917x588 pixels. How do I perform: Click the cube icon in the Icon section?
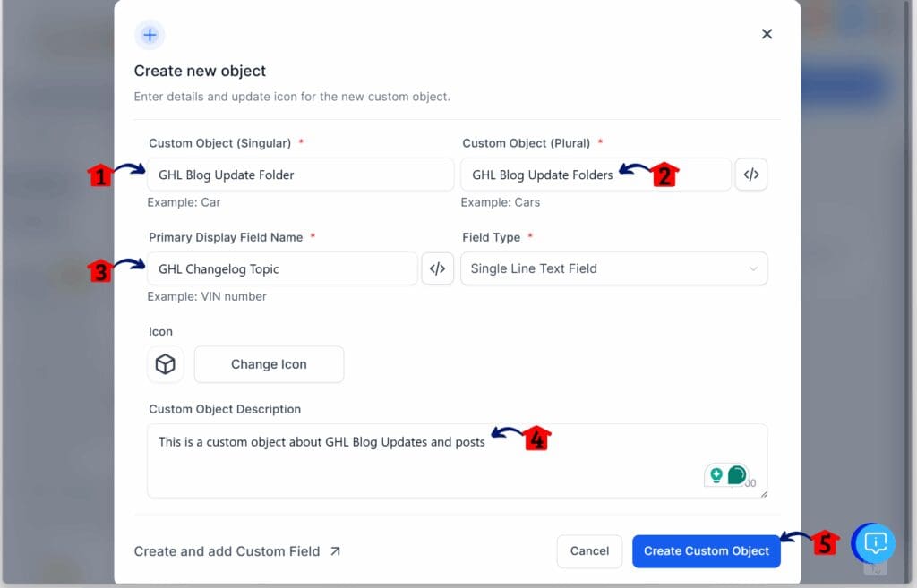(165, 363)
